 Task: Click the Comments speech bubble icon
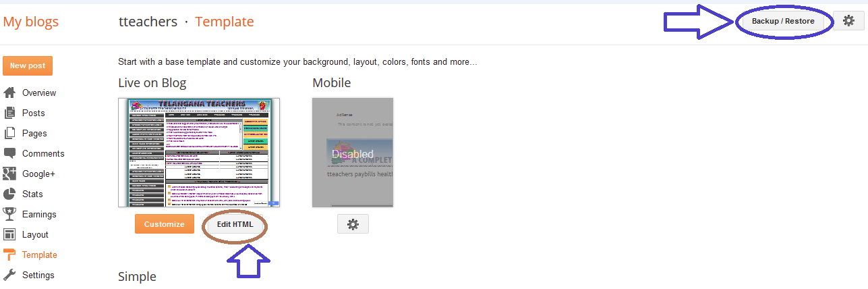tap(9, 153)
